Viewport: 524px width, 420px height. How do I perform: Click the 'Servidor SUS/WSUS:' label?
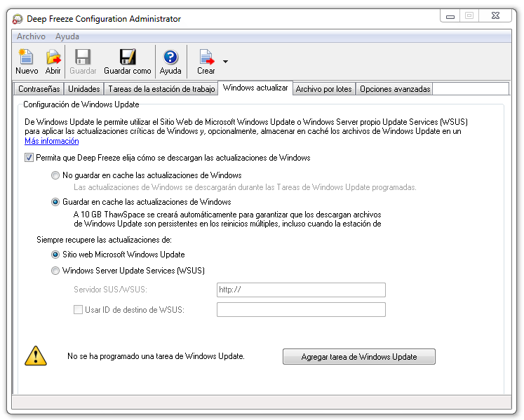point(110,290)
